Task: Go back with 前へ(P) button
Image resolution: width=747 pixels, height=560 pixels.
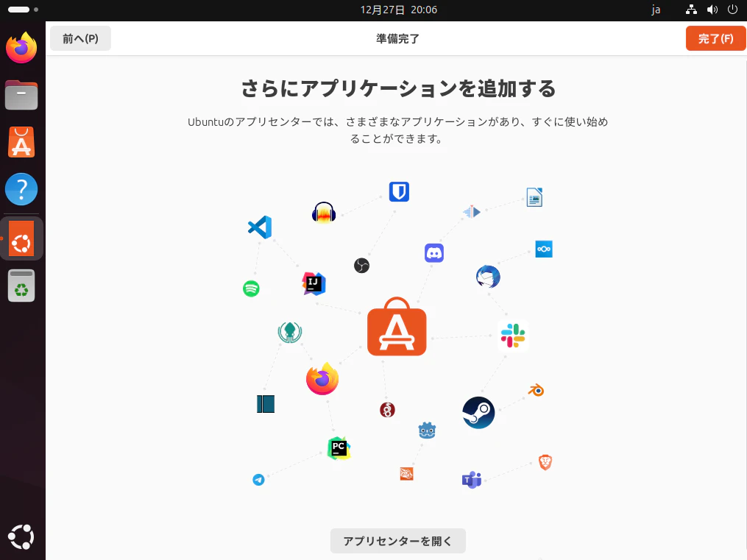Action: tap(80, 38)
